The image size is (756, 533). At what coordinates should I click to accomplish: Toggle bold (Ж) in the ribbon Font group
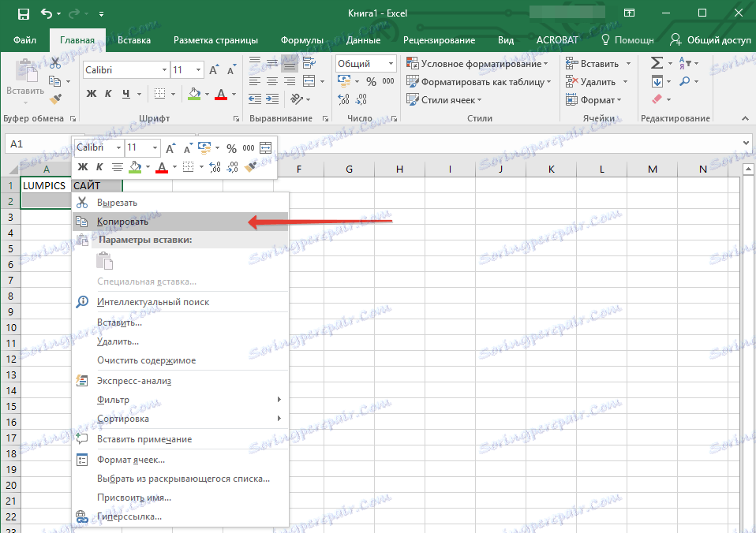[x=91, y=94]
